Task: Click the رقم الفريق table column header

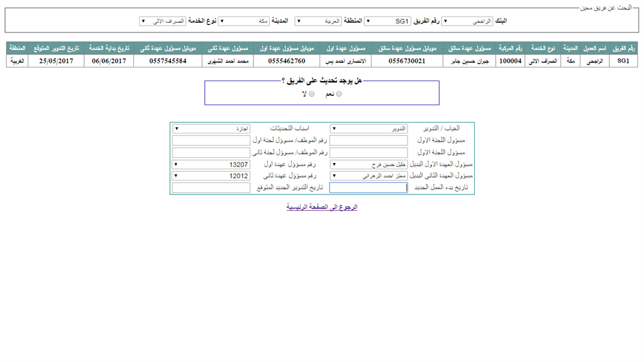Action: [623, 48]
